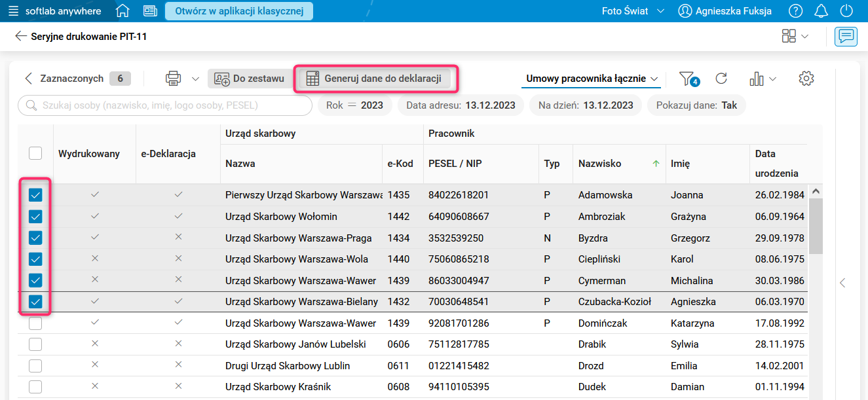Image resolution: width=868 pixels, height=400 pixels.
Task: Check the Drabik row checkbox
Action: [35, 344]
